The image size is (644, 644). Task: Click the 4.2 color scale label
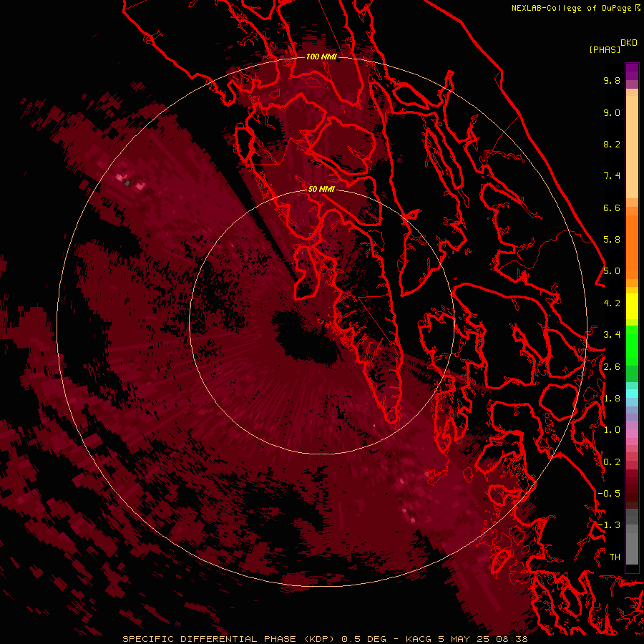612,303
